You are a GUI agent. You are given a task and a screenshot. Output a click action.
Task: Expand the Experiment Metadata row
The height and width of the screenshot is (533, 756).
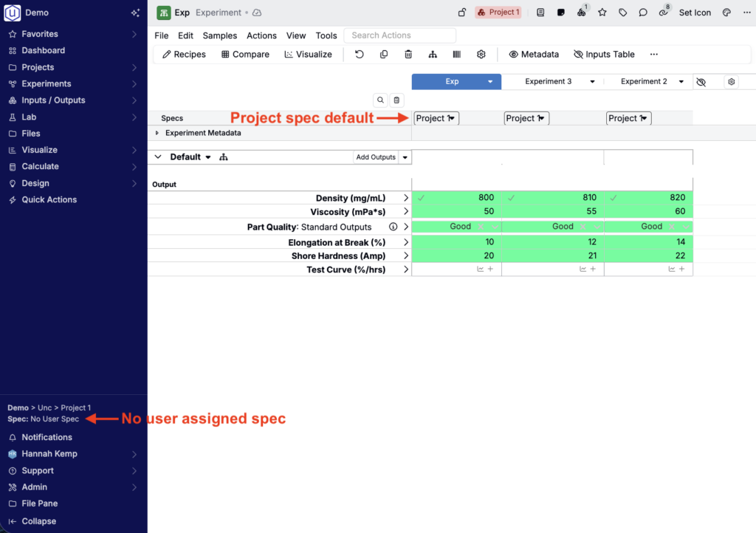click(157, 134)
